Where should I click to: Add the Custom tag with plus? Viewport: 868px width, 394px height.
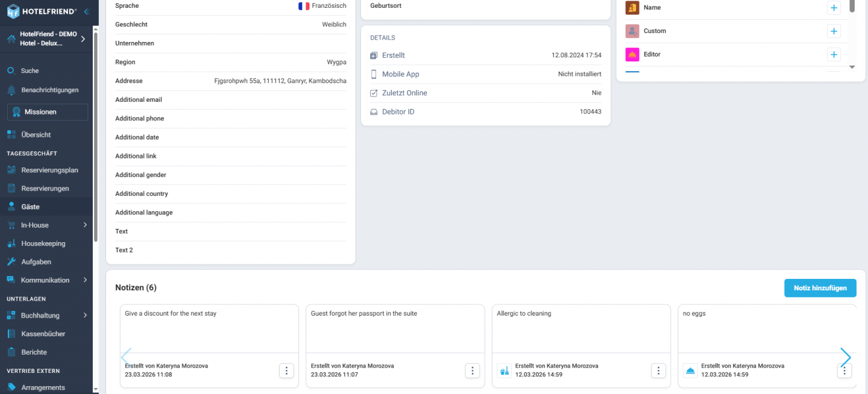(834, 31)
